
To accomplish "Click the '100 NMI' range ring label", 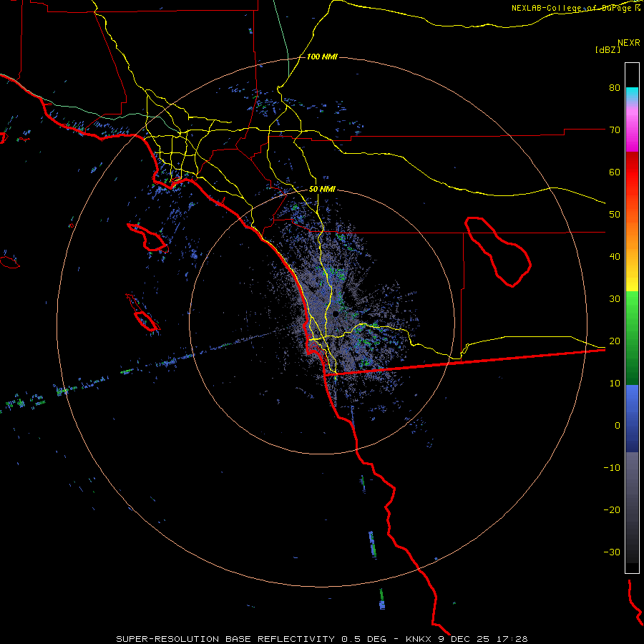I will [322, 57].
